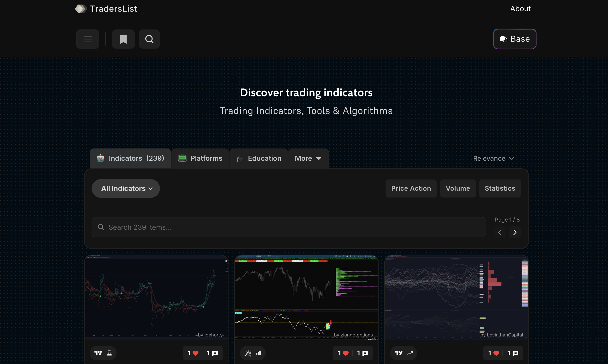Viewport: 608px width, 364px height.
Task: Focus the Search 239 items field
Action: tap(288, 227)
